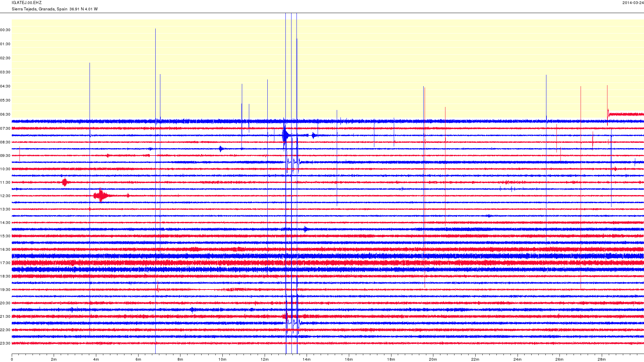Select the 05:30 time label
644x362 pixels.
coord(5,100)
